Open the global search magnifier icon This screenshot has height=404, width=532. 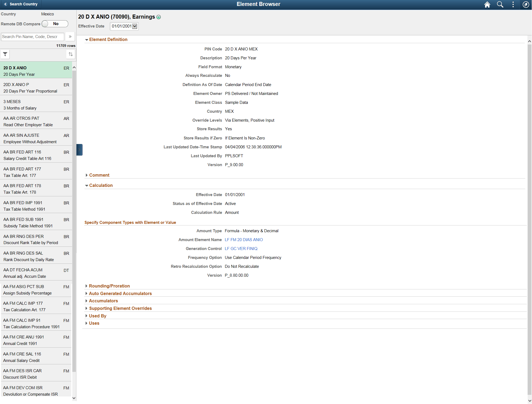pyautogui.click(x=500, y=5)
